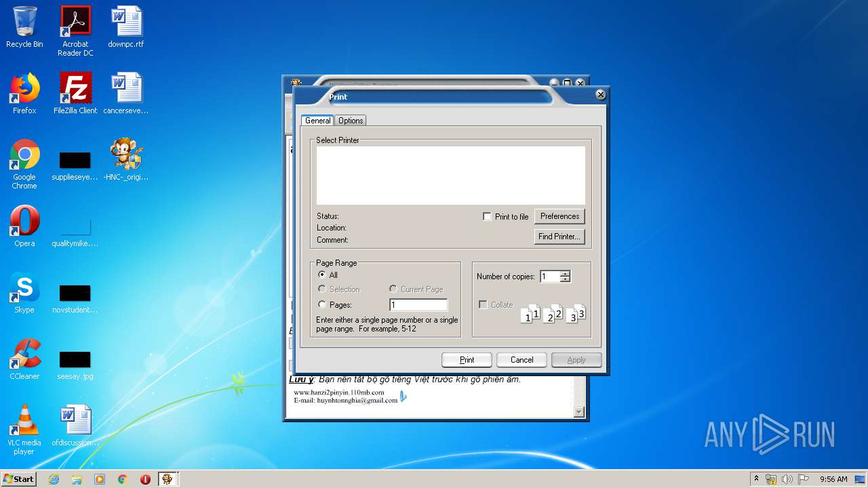Image resolution: width=868 pixels, height=488 pixels.
Task: Launch Opera browser from desktop
Action: tap(24, 226)
